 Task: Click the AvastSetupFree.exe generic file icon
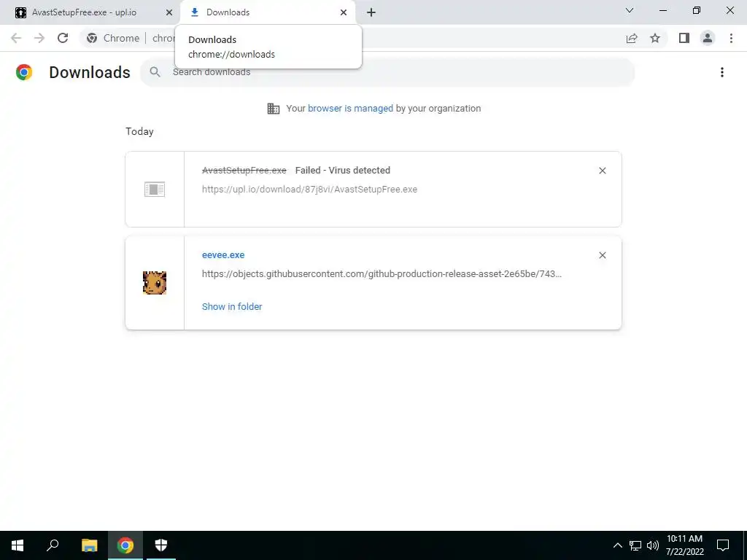(x=155, y=189)
